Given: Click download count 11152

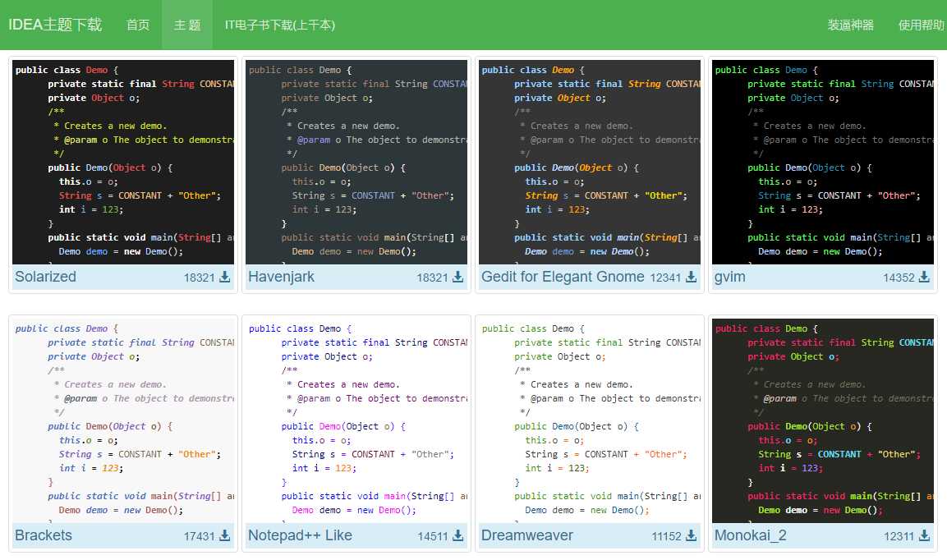Looking at the screenshot, I should tap(666, 536).
